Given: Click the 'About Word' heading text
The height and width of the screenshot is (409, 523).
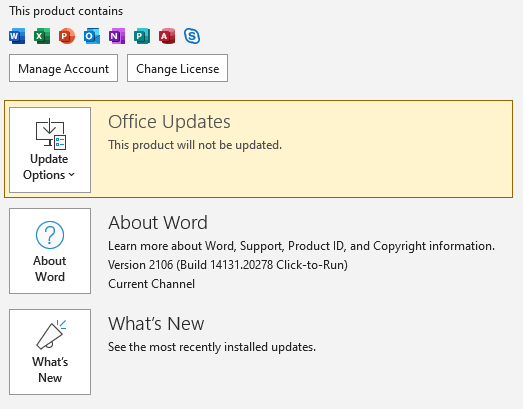Looking at the screenshot, I should (x=158, y=223).
